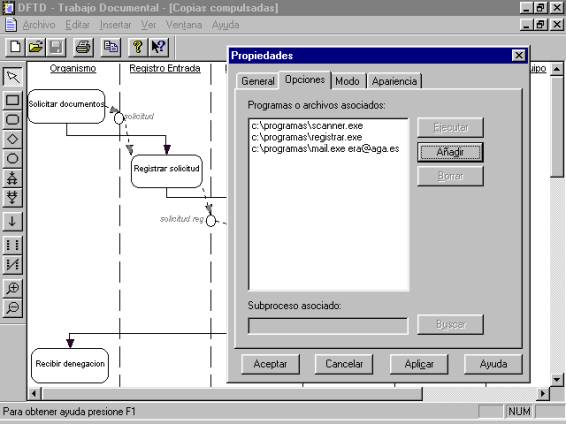Screen dimensions: 566x424
Task: Open file using folder toolbar icon
Action: coord(35,47)
